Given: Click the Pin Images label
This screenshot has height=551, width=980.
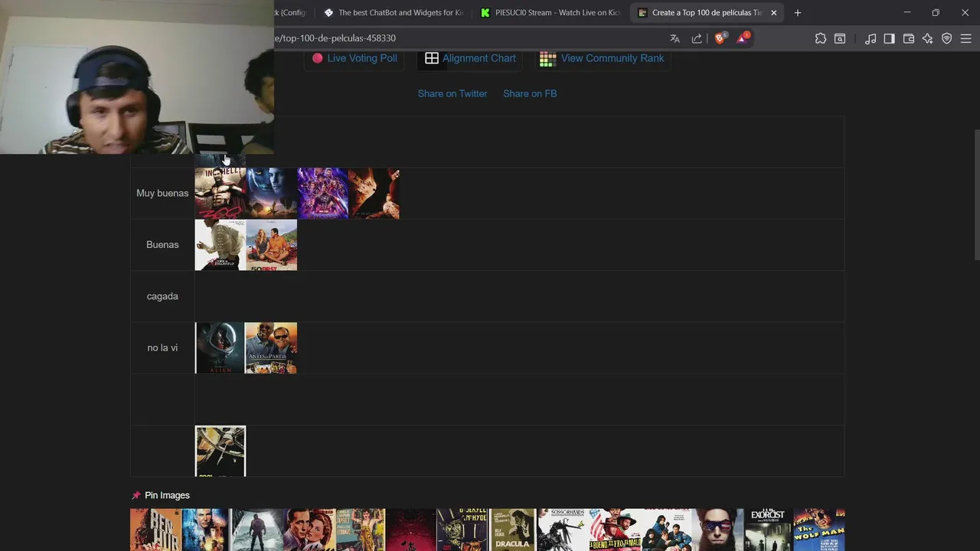Looking at the screenshot, I should tap(167, 495).
